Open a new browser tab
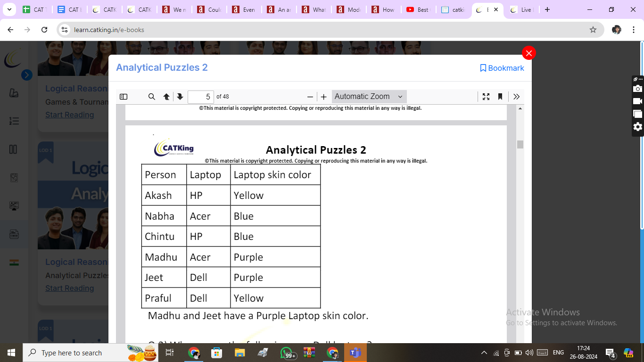Image resolution: width=644 pixels, height=362 pixels. pos(547,9)
